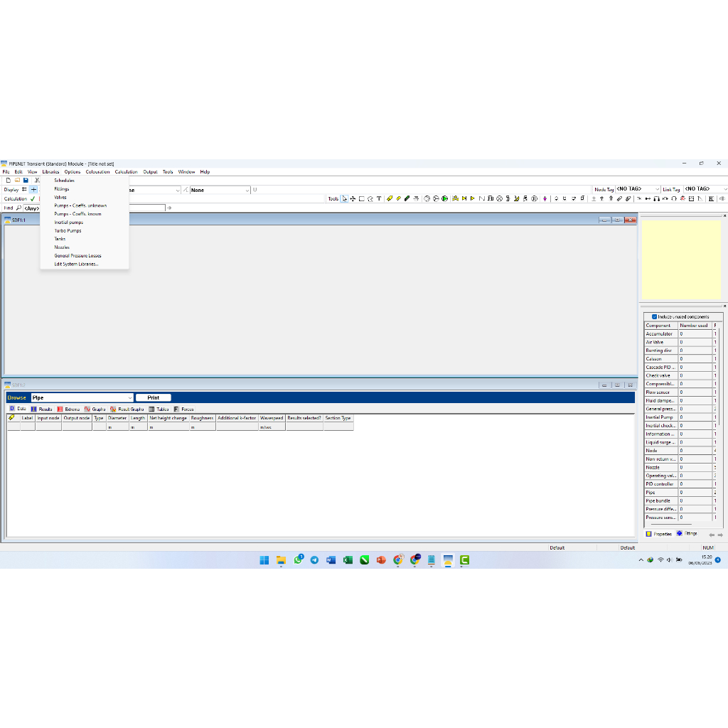Select Tanks from Libraries menu

click(60, 239)
